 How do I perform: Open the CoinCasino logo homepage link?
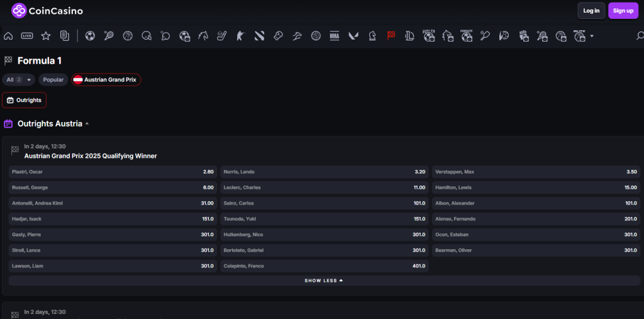(x=47, y=11)
